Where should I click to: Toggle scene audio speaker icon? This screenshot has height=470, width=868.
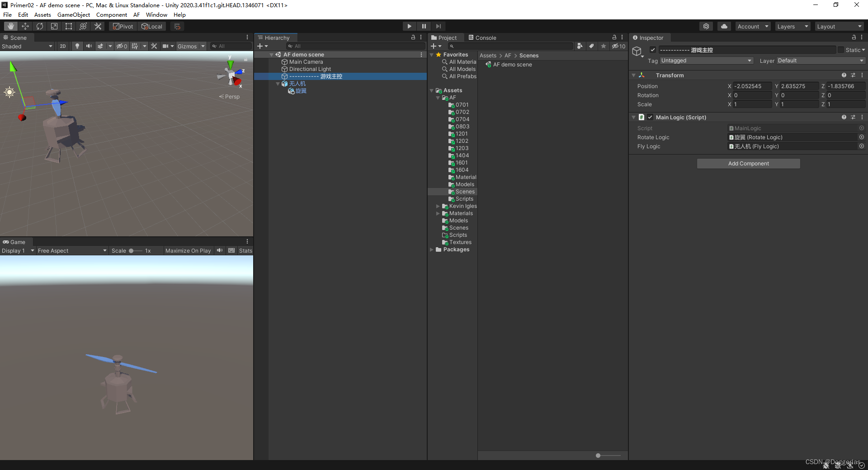pos(89,46)
